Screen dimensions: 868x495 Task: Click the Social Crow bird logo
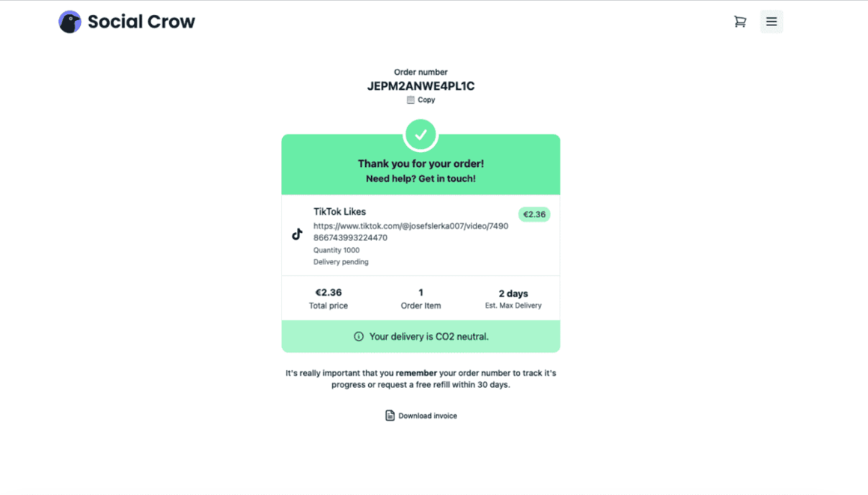[x=70, y=22]
